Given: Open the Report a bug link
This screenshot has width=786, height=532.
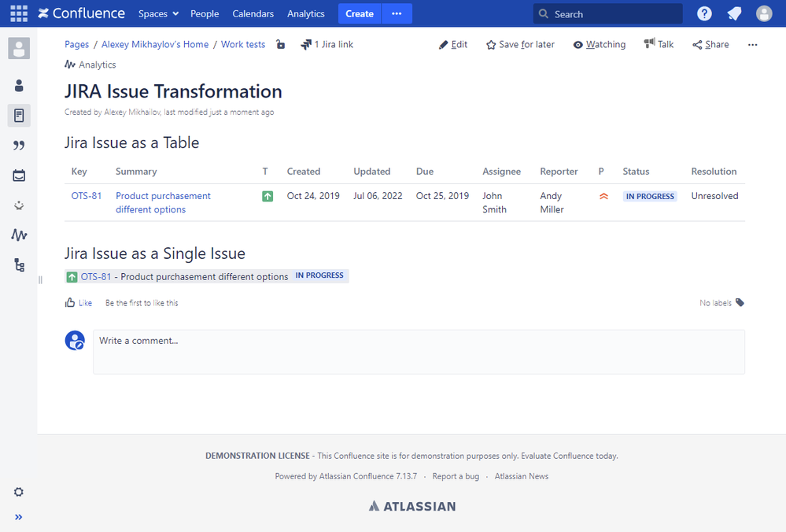Looking at the screenshot, I should pyautogui.click(x=456, y=476).
